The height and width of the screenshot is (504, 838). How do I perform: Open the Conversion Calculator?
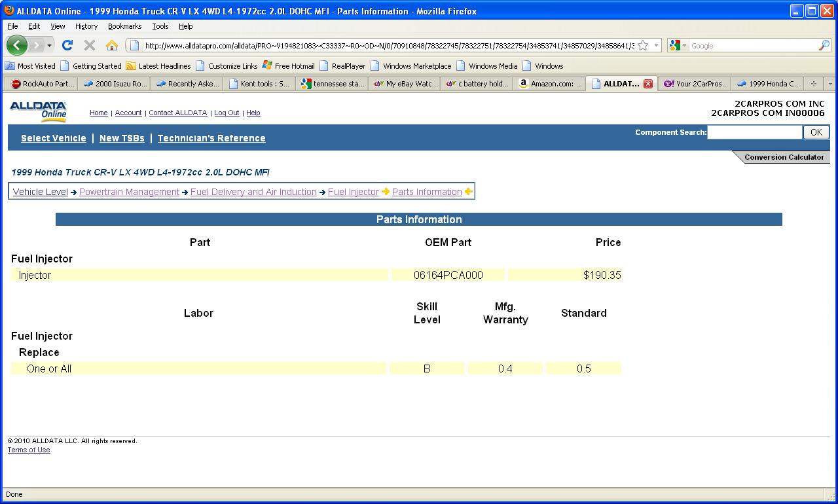[784, 157]
